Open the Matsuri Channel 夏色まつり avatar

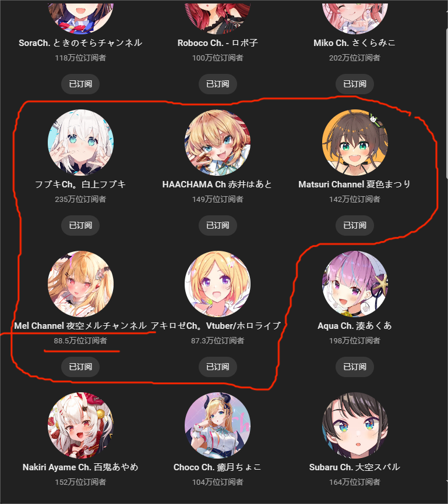[x=355, y=143]
